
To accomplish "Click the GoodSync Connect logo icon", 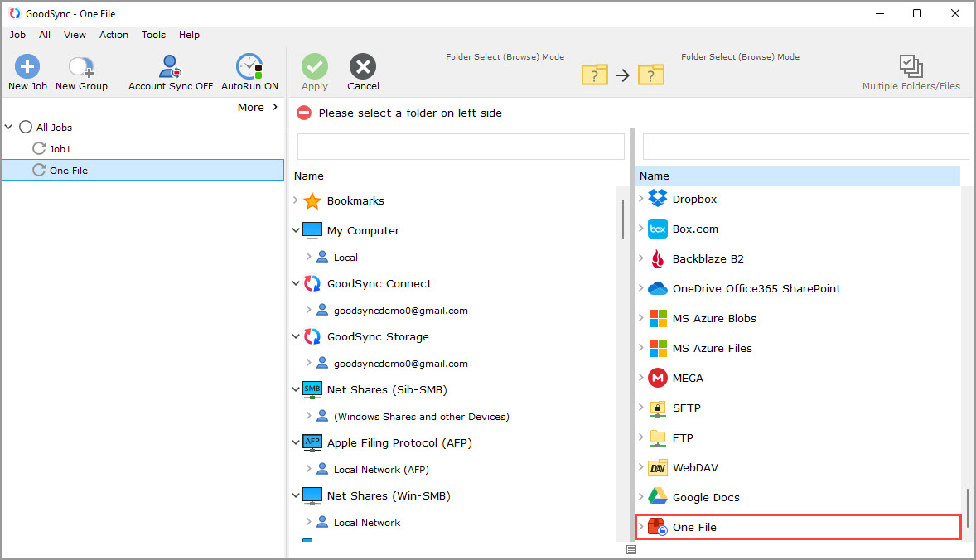I will (x=312, y=284).
